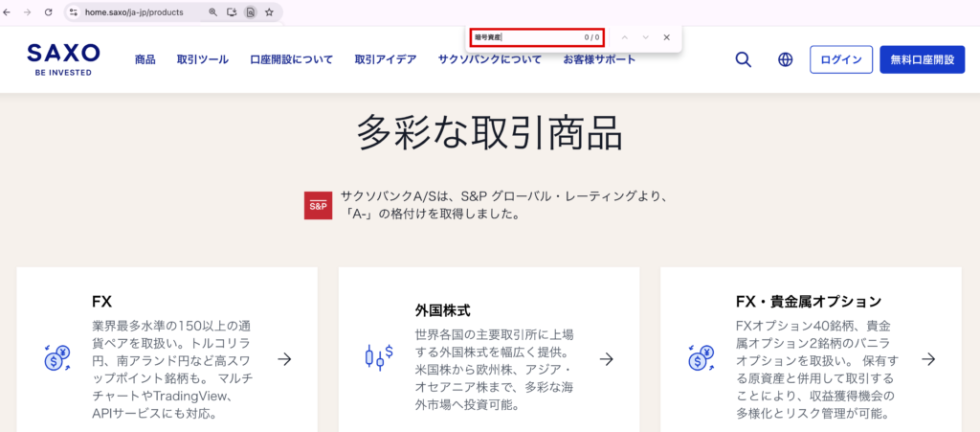Image resolution: width=980 pixels, height=432 pixels.
Task: Click the browser back arrow
Action: tap(7, 11)
